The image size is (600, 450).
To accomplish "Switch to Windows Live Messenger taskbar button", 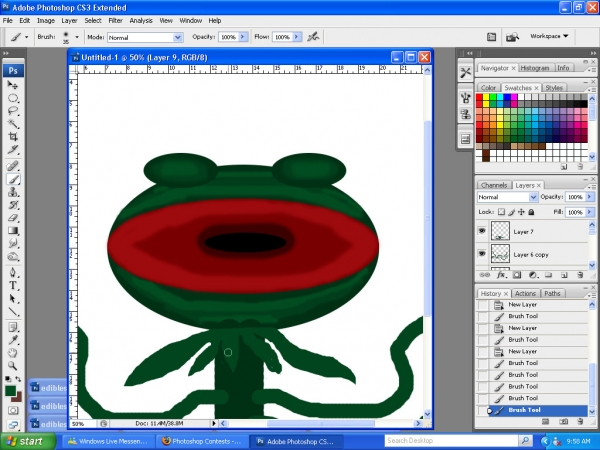I will 108,442.
